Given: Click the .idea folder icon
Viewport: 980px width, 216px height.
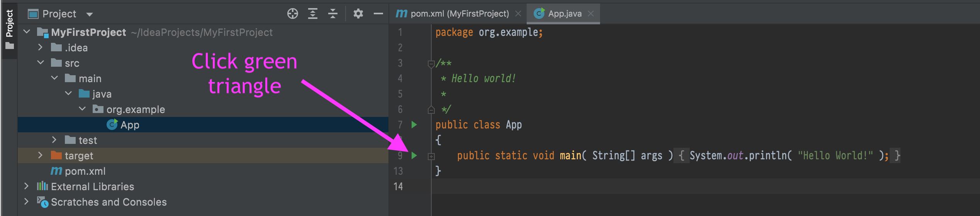Looking at the screenshot, I should [56, 47].
